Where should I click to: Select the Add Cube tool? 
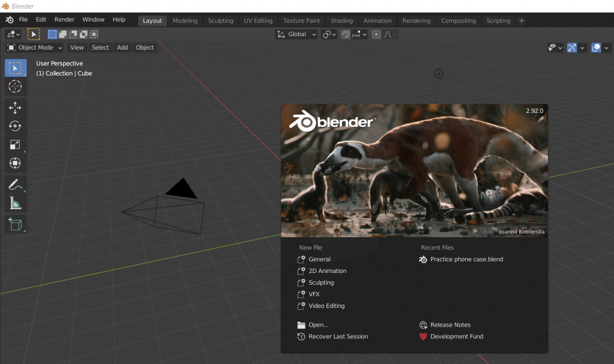15,224
